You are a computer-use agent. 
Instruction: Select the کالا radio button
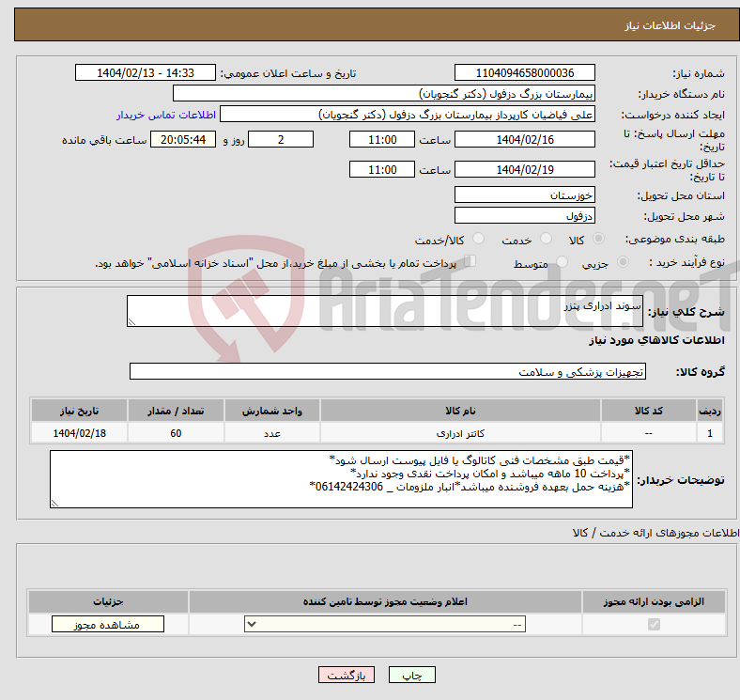pyautogui.click(x=598, y=239)
